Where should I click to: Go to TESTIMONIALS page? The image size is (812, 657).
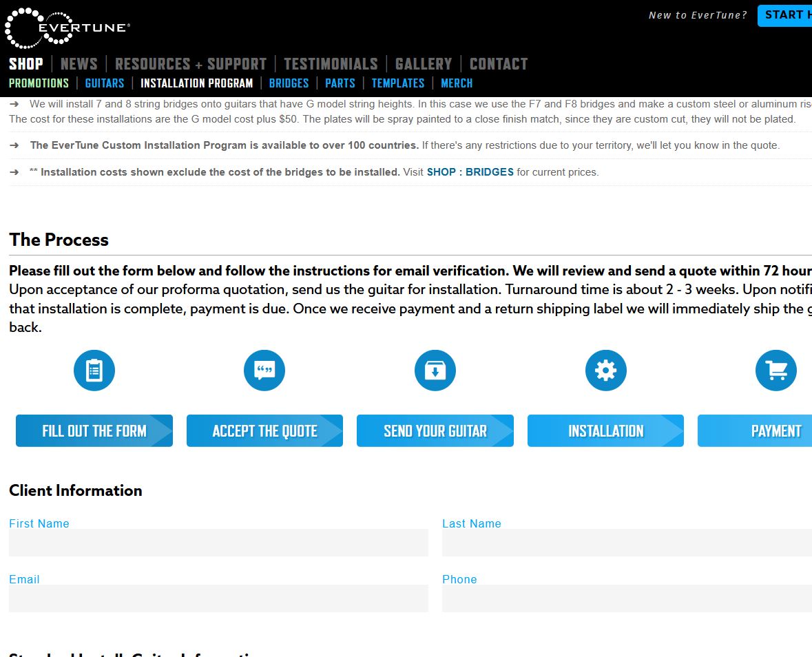tap(331, 63)
